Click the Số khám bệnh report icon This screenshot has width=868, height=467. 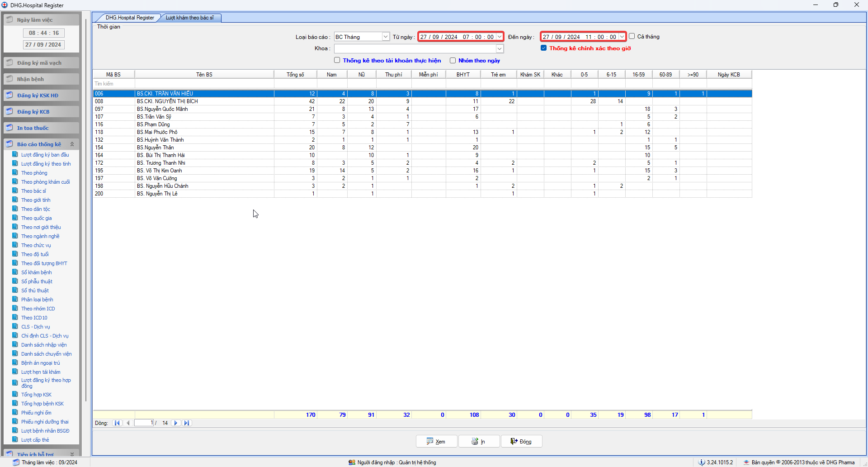(x=15, y=272)
